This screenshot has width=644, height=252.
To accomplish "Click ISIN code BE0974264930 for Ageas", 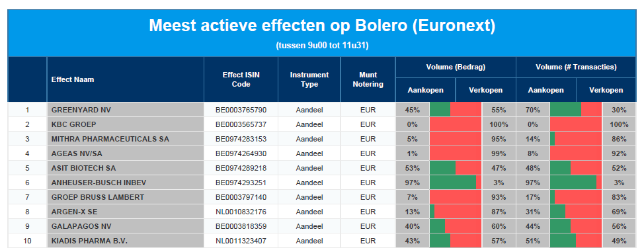I will (x=241, y=153).
